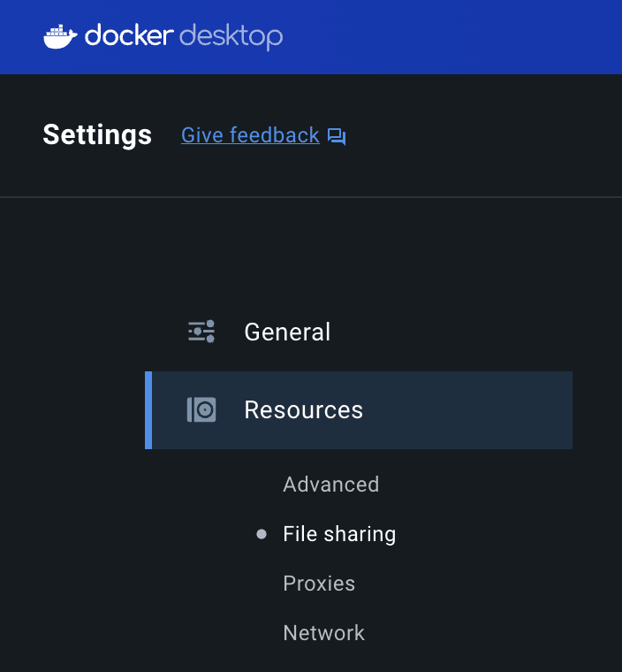Collapse the Resources settings section
Viewport: 622px width, 672px height.
[359, 410]
